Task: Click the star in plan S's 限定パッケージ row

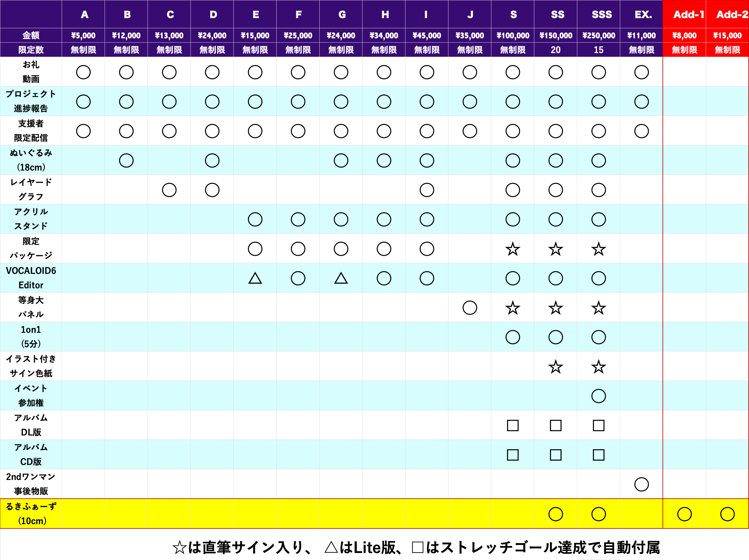Action: 513,249
